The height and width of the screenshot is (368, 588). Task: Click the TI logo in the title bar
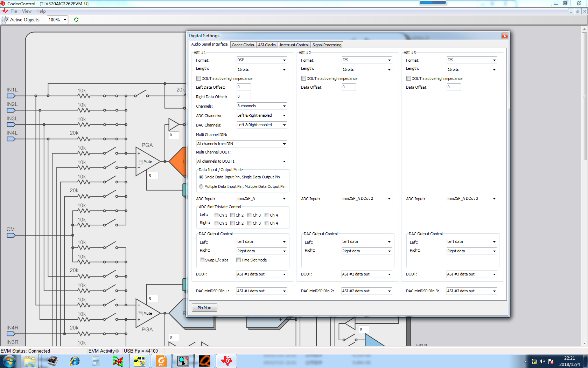coord(3,4)
